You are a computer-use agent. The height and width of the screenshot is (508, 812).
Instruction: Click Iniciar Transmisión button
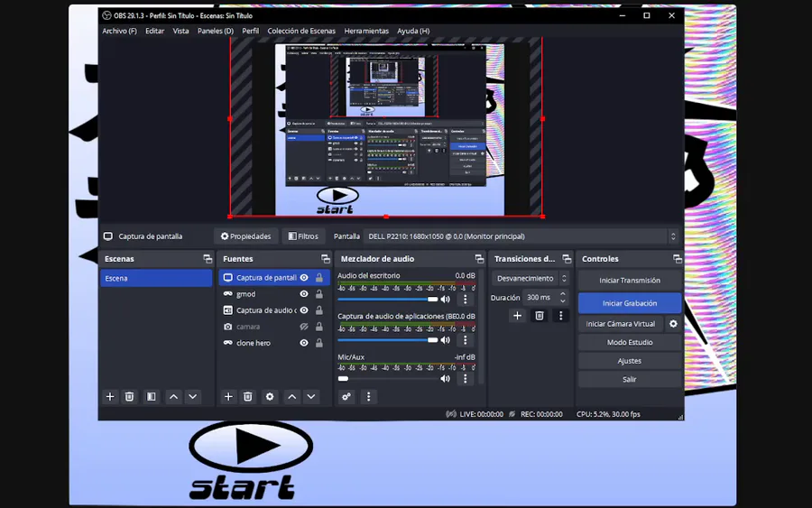coord(630,280)
